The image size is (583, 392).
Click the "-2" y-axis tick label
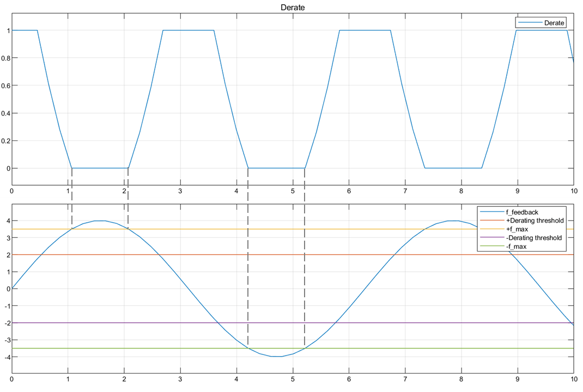[7, 323]
